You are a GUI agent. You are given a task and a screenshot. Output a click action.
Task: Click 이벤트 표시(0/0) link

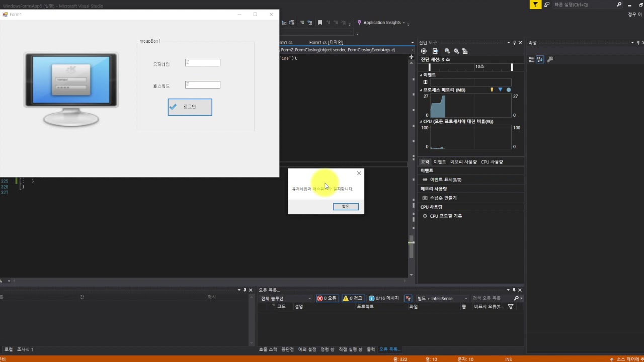point(446,180)
